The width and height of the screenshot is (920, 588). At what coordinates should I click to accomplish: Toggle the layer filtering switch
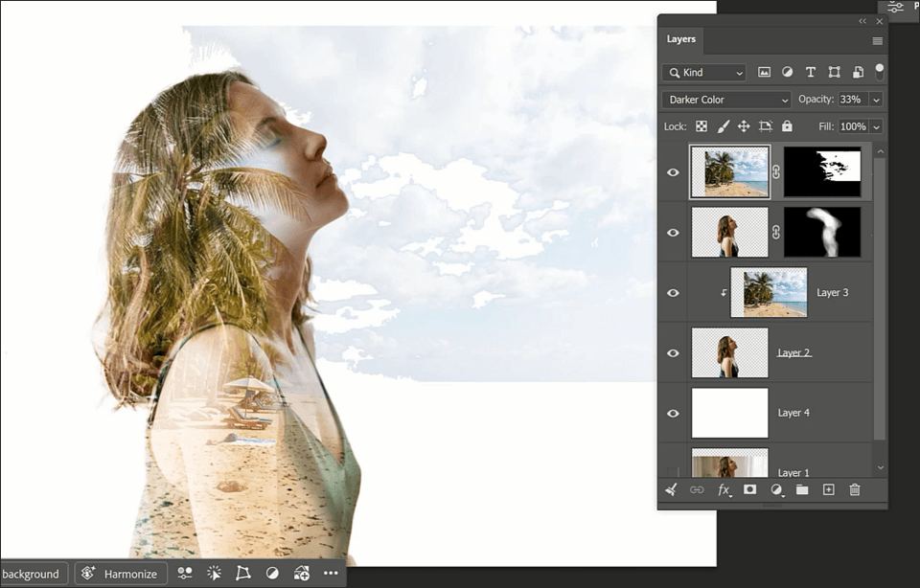tap(879, 72)
